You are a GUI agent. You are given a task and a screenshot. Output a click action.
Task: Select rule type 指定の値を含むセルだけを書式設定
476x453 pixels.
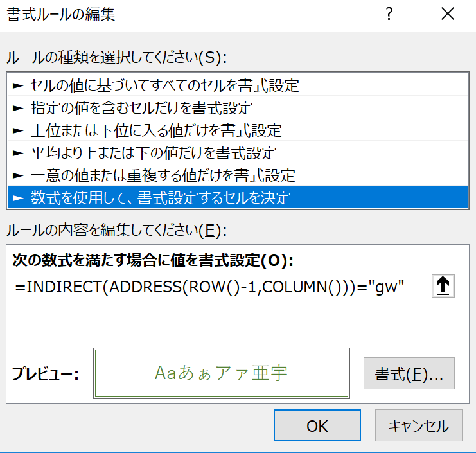(x=238, y=108)
